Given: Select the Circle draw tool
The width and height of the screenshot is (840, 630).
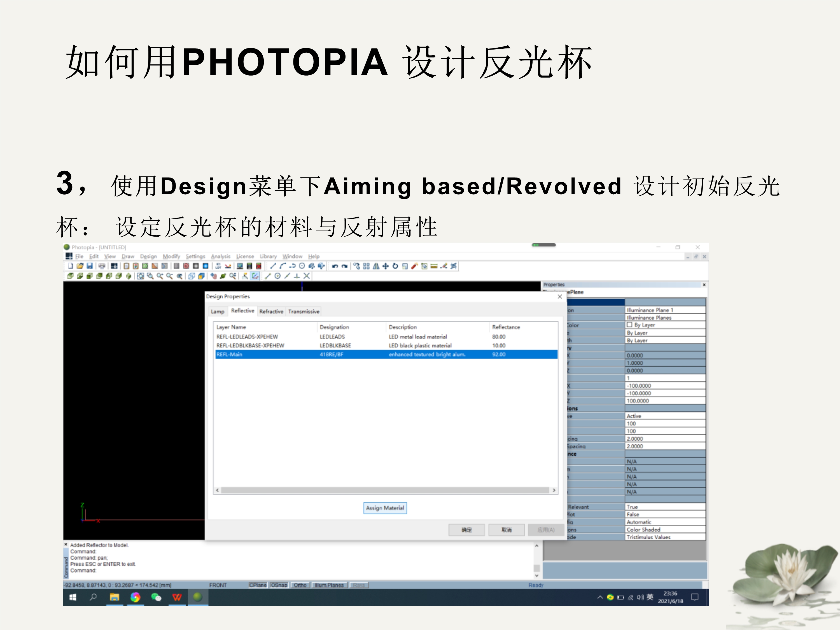Looking at the screenshot, I should tap(302, 266).
